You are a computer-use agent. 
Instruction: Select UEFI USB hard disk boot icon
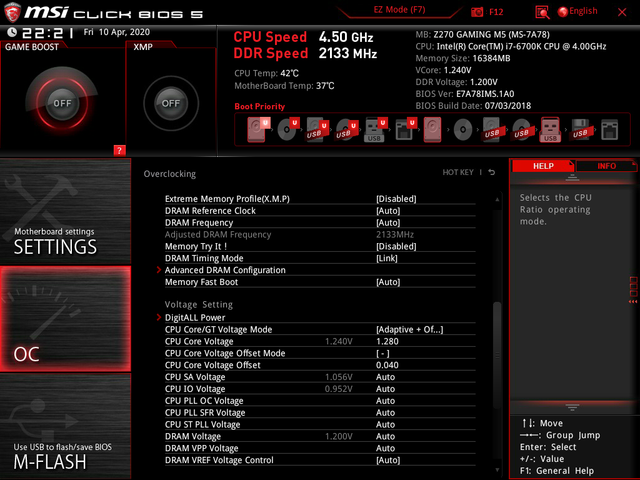[318, 129]
